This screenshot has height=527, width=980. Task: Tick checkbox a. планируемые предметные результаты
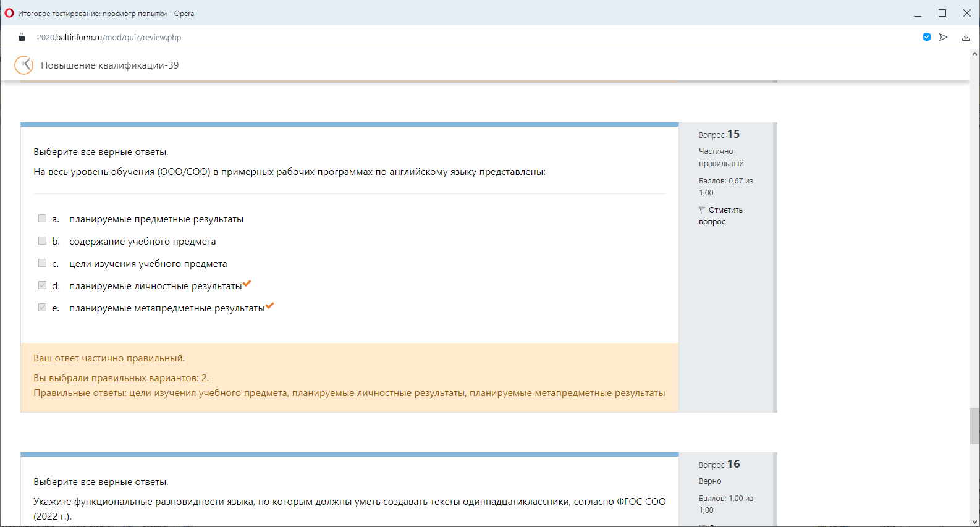pos(42,219)
